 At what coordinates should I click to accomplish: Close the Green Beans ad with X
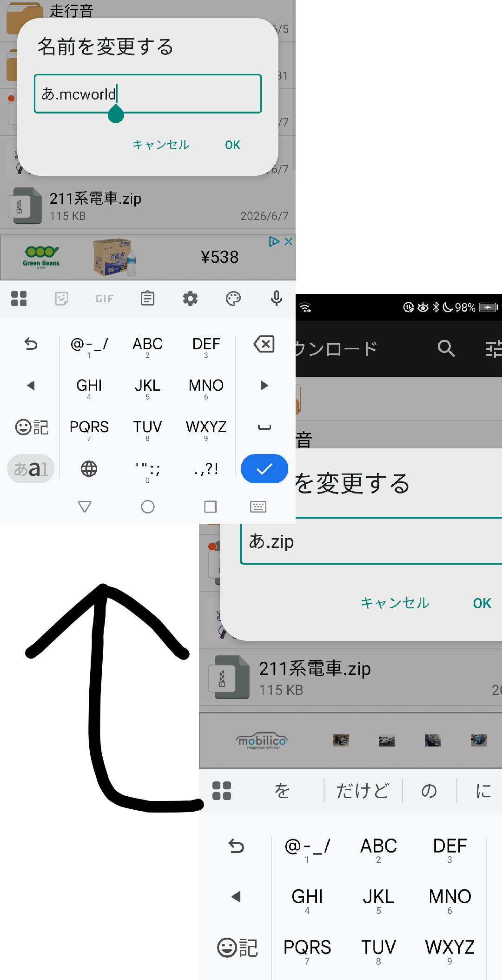(288, 241)
